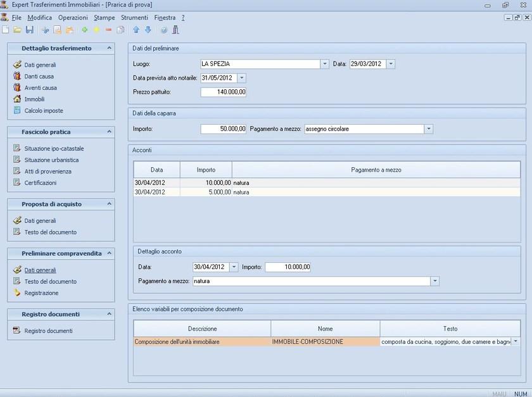Click the blue down arrow icon
532x397 pixels.
(x=148, y=30)
